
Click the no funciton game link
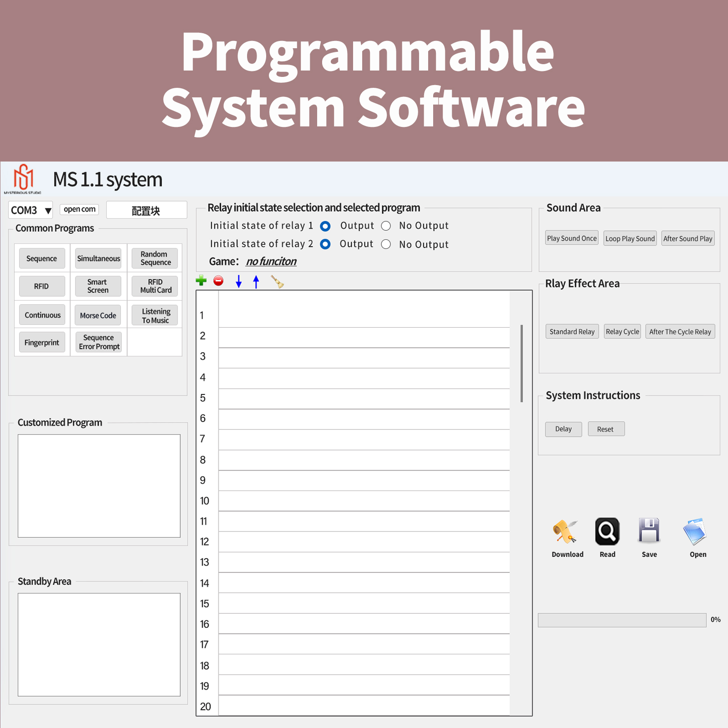(x=271, y=262)
